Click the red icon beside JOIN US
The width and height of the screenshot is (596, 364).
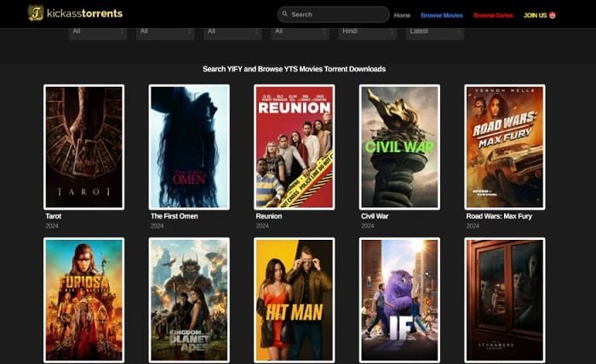[553, 15]
